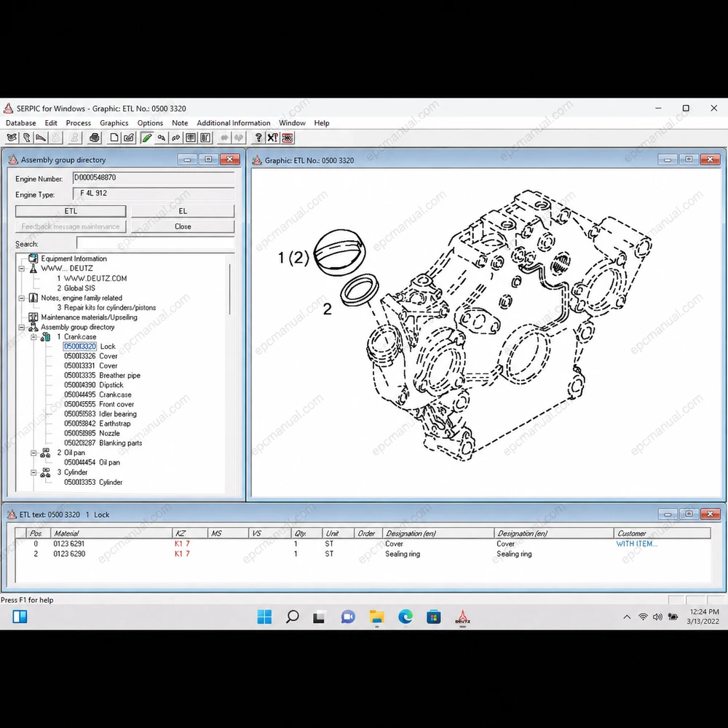
Task: Click the tree vertical scrollbar
Action: (x=230, y=290)
